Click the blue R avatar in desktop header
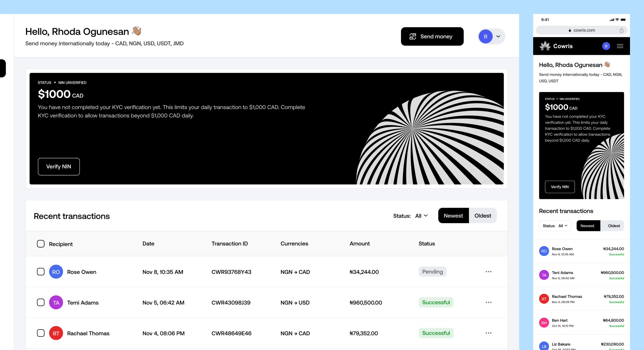Viewport: 644px width, 350px height. pos(486,36)
